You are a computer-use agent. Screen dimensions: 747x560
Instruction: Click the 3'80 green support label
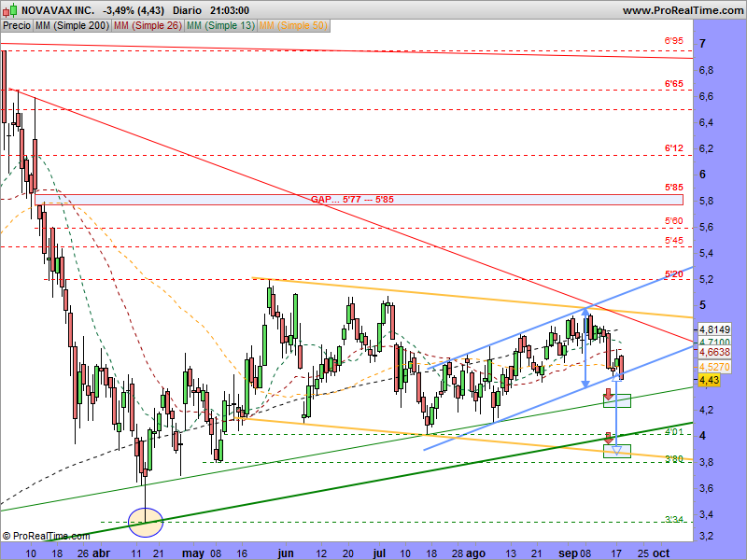pos(673,458)
